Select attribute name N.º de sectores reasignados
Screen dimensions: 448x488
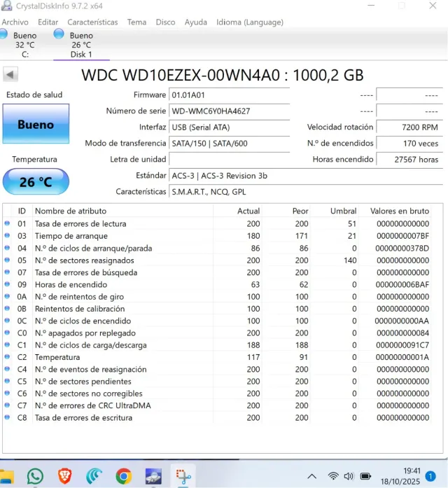[x=84, y=260]
